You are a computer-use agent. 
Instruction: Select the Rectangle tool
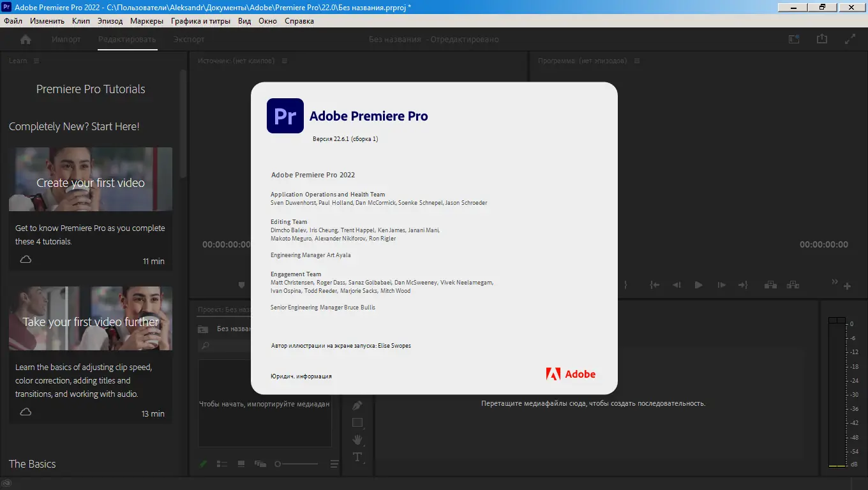(357, 422)
